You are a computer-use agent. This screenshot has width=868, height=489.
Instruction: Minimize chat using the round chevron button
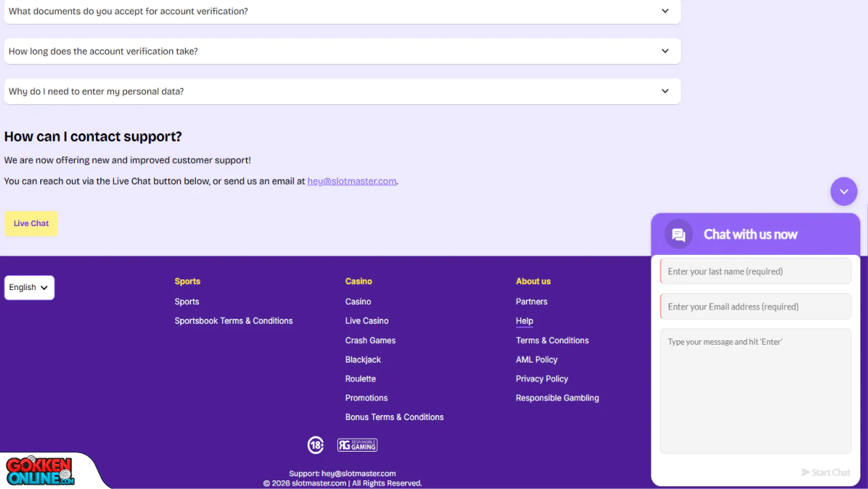point(844,192)
